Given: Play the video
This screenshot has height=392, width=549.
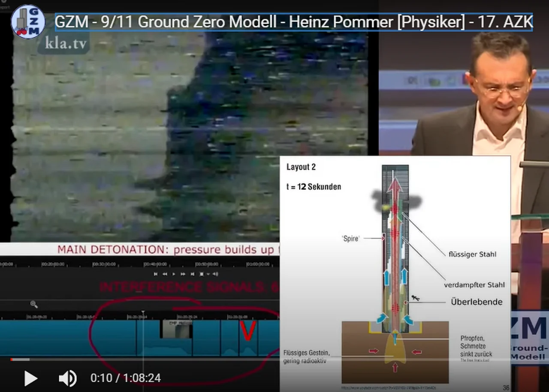Looking at the screenshot, I should (x=30, y=378).
